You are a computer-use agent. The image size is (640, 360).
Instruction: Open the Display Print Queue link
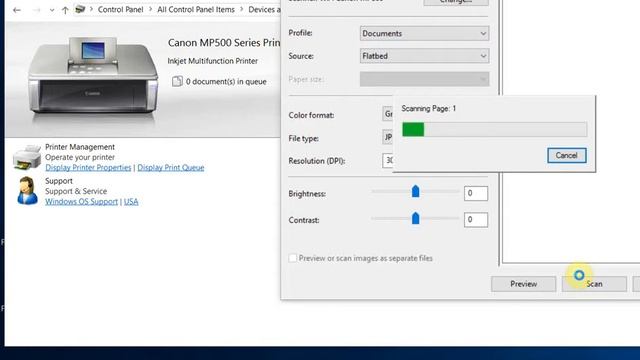tap(171, 168)
